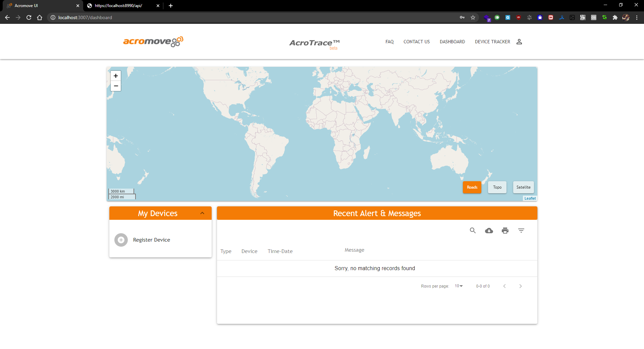Download alerts using the cloud download icon
The height and width of the screenshot is (349, 644).
pos(489,231)
